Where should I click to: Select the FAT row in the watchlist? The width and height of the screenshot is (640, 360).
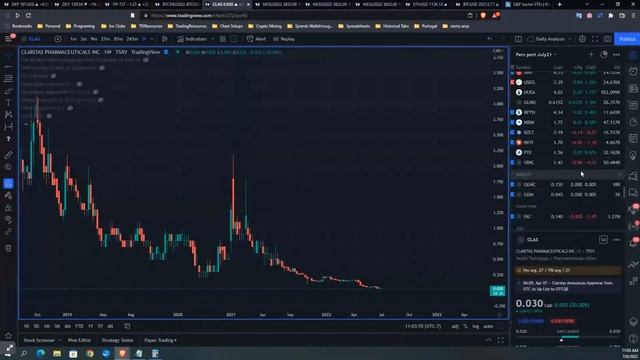567,216
